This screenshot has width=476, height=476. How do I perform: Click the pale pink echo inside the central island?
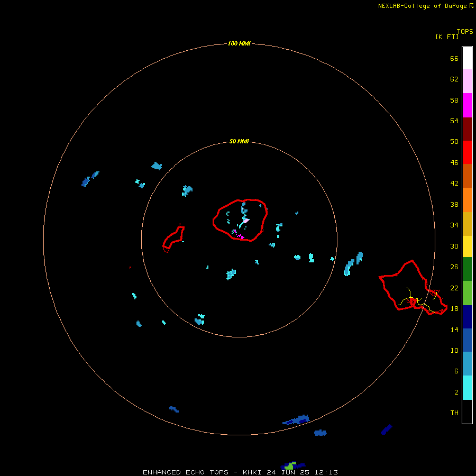(x=246, y=221)
